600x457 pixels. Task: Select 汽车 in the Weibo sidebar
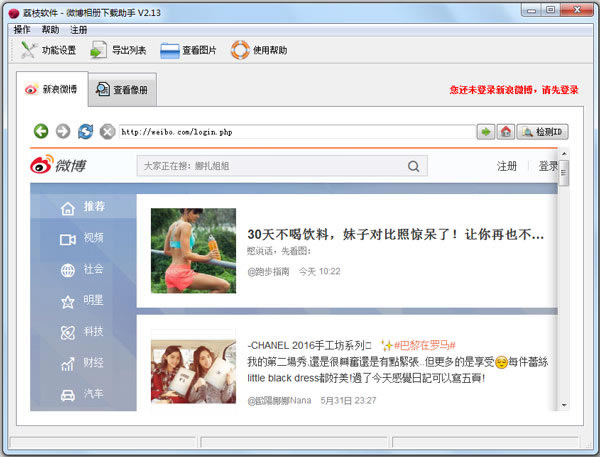[83, 394]
